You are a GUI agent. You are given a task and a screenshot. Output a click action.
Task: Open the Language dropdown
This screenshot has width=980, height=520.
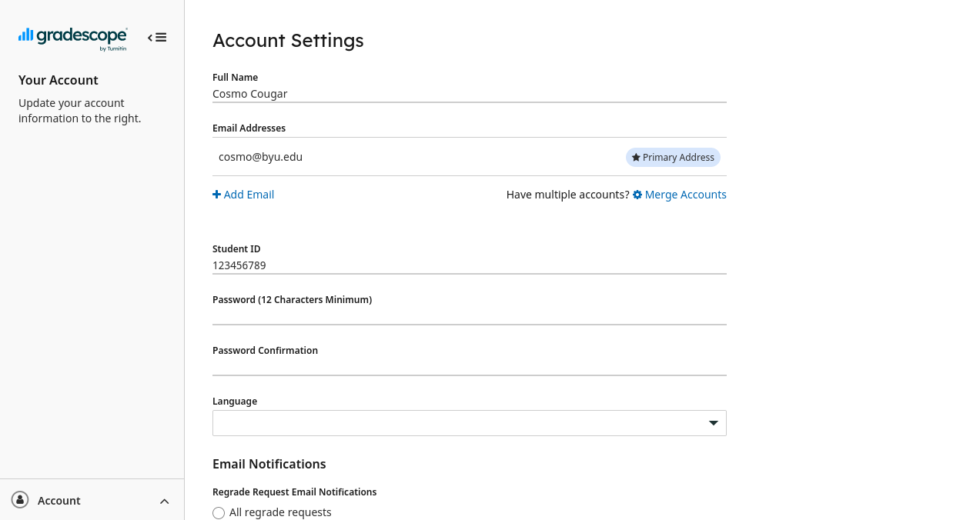click(470, 422)
